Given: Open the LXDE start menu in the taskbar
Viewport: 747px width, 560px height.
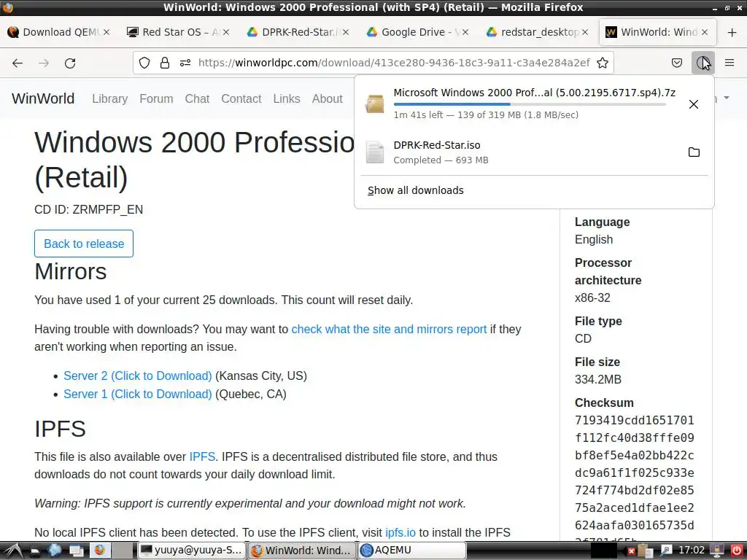Looking at the screenshot, I should 13,551.
